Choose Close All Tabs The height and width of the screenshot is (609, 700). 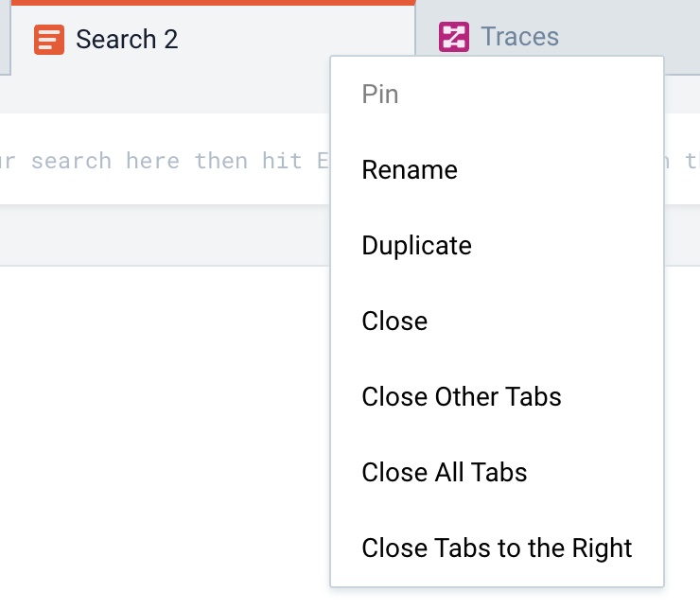(445, 473)
